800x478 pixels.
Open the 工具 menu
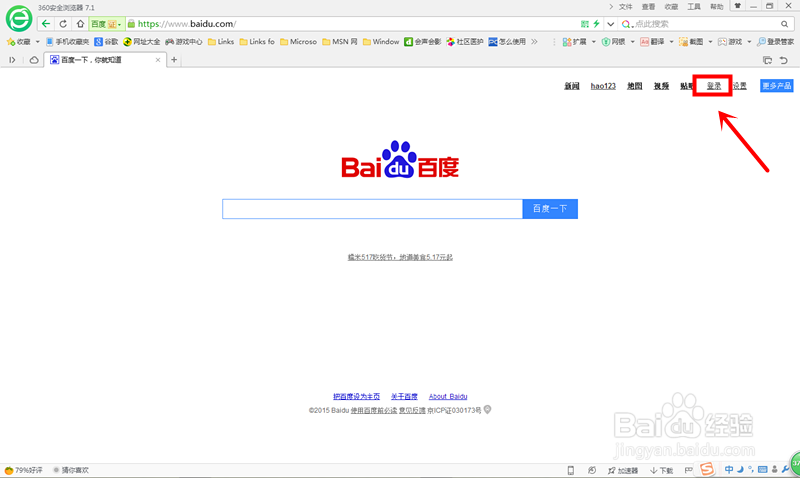[x=694, y=7]
